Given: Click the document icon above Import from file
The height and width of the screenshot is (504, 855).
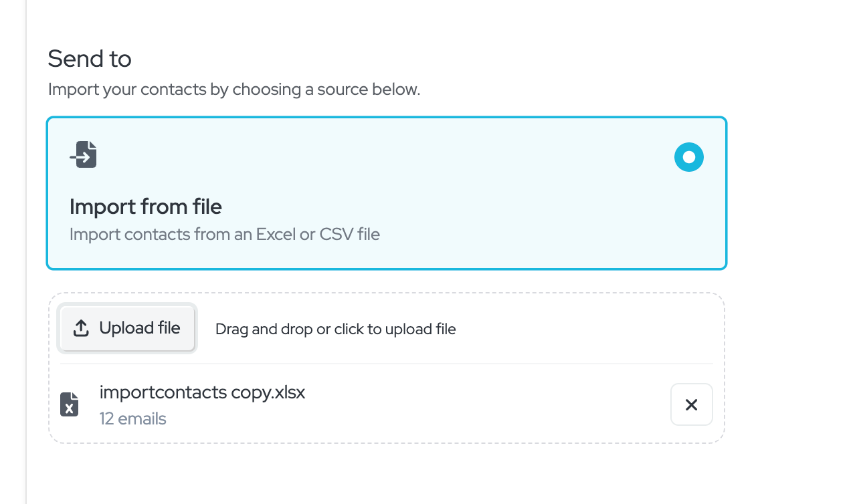Looking at the screenshot, I should (x=83, y=154).
